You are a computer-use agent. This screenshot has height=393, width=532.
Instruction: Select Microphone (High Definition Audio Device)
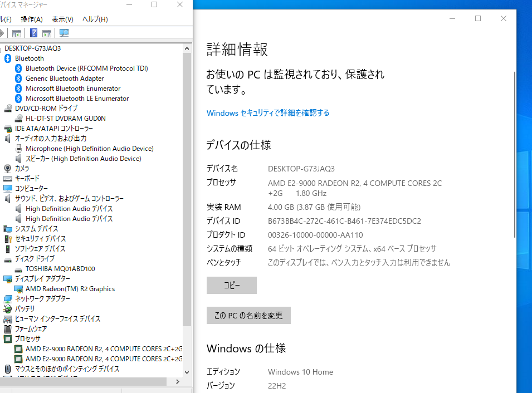tap(90, 149)
